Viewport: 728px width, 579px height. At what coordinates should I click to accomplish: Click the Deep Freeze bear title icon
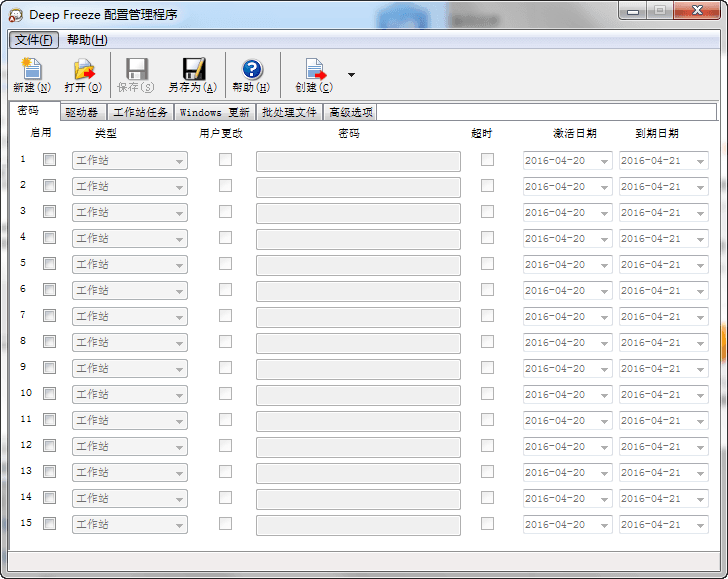(15, 15)
